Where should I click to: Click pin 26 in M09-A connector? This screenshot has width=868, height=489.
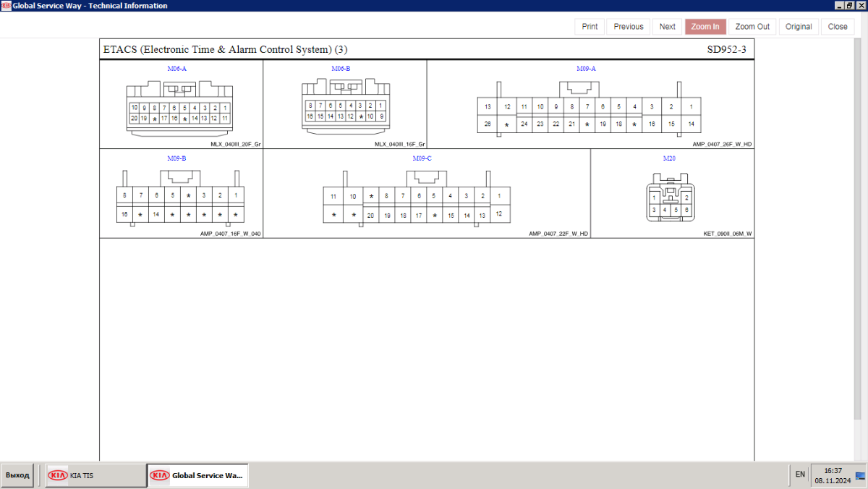point(488,124)
